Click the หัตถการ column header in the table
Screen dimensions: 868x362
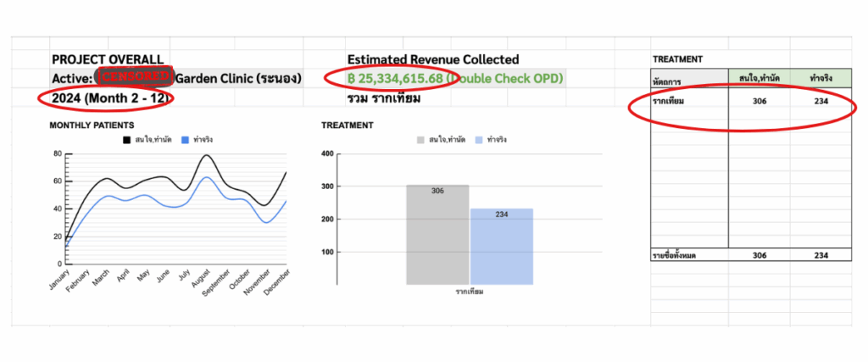tap(669, 81)
